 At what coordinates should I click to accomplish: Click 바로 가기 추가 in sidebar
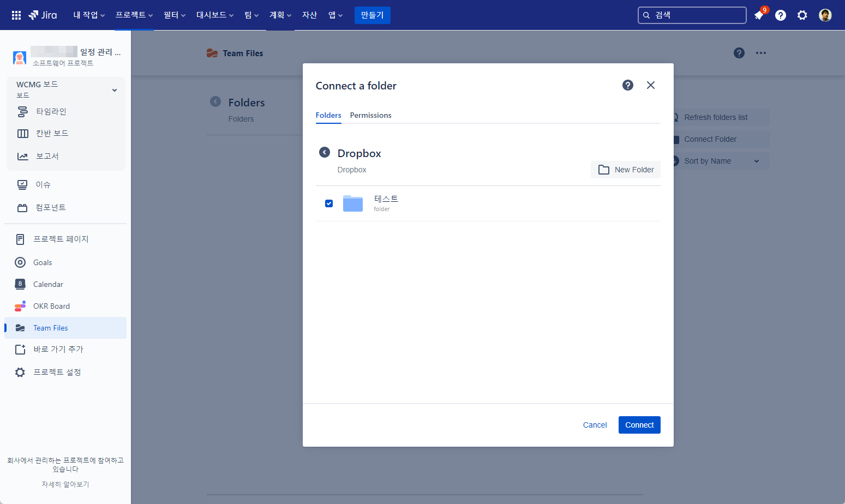point(65,349)
